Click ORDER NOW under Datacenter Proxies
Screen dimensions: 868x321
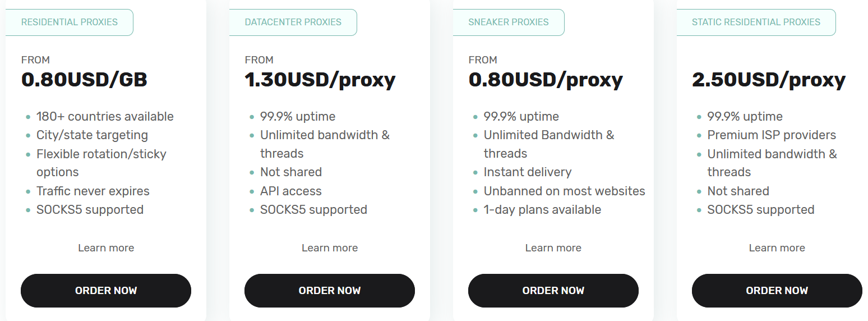[x=330, y=291]
